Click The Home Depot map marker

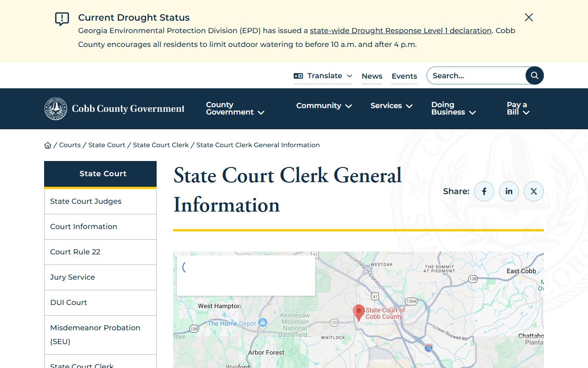[262, 322]
